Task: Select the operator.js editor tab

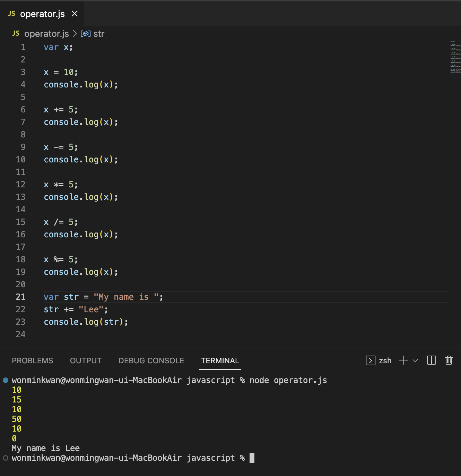Action: (x=42, y=14)
